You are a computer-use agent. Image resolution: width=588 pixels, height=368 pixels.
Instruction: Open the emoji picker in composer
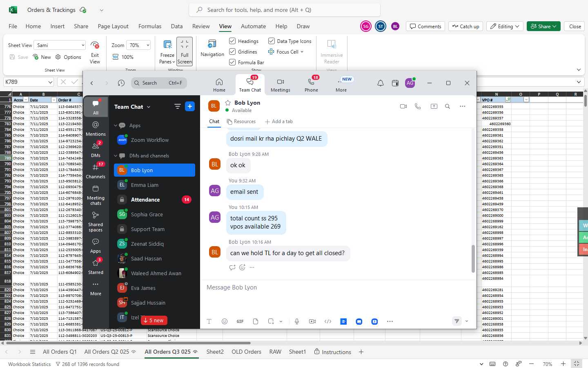point(225,321)
